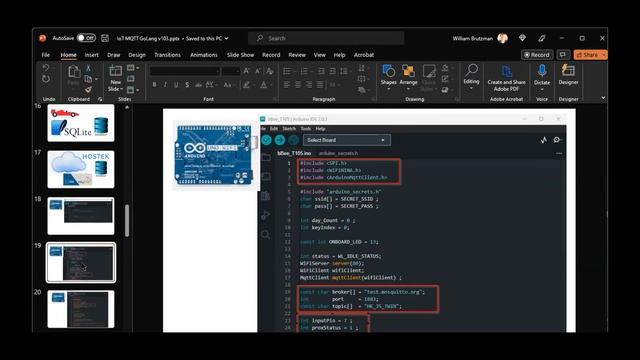
Task: Toggle Underline formatting
Action: click(176, 85)
